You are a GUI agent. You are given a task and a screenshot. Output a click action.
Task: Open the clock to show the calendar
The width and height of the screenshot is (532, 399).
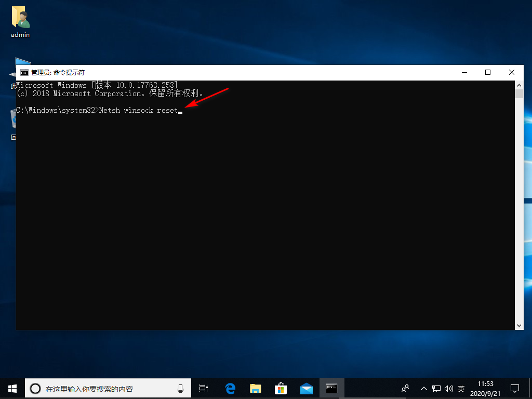pyautogui.click(x=485, y=388)
